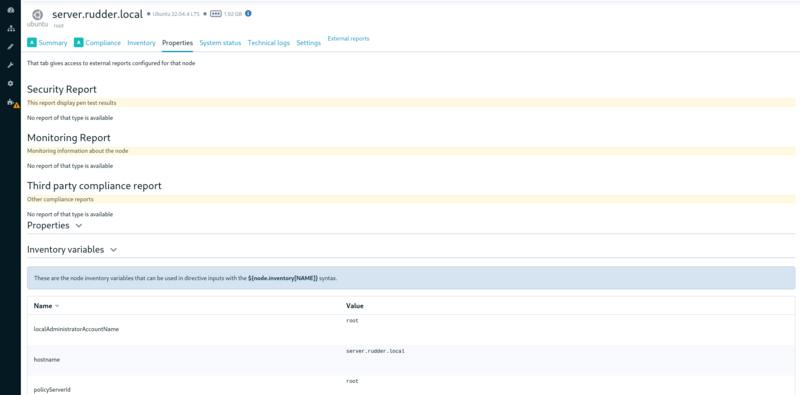Click the server.rudder.local node title
This screenshot has width=800, height=395.
point(97,14)
